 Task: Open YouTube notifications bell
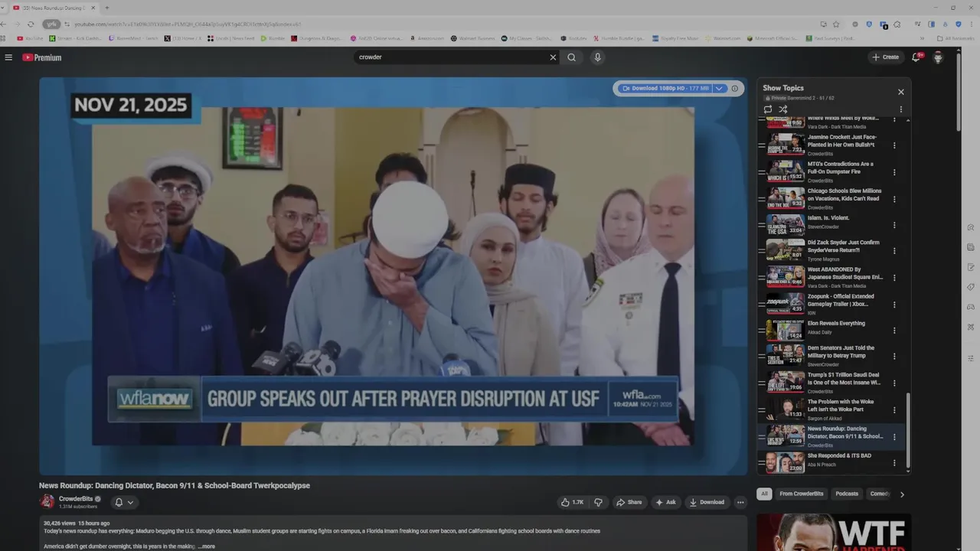pos(916,57)
